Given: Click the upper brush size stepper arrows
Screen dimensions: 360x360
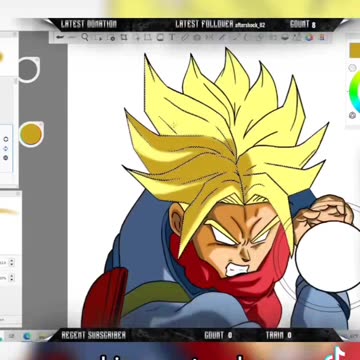Looking at the screenshot, I should (11, 262).
